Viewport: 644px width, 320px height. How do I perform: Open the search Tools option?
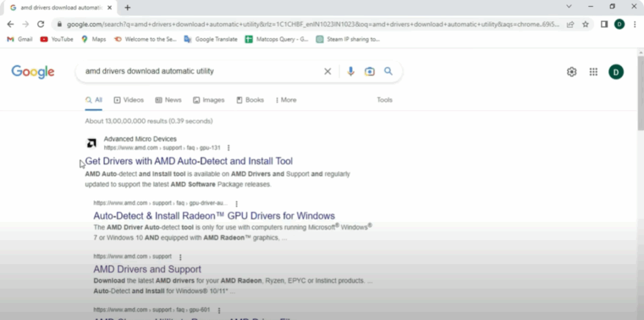385,100
